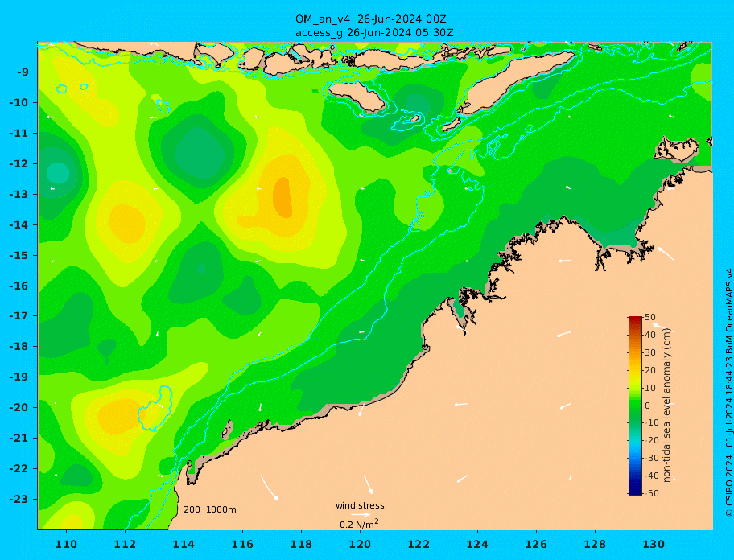The width and height of the screenshot is (734, 560).
Task: Click longitude label 120 on the x-axis
Action: click(x=360, y=545)
